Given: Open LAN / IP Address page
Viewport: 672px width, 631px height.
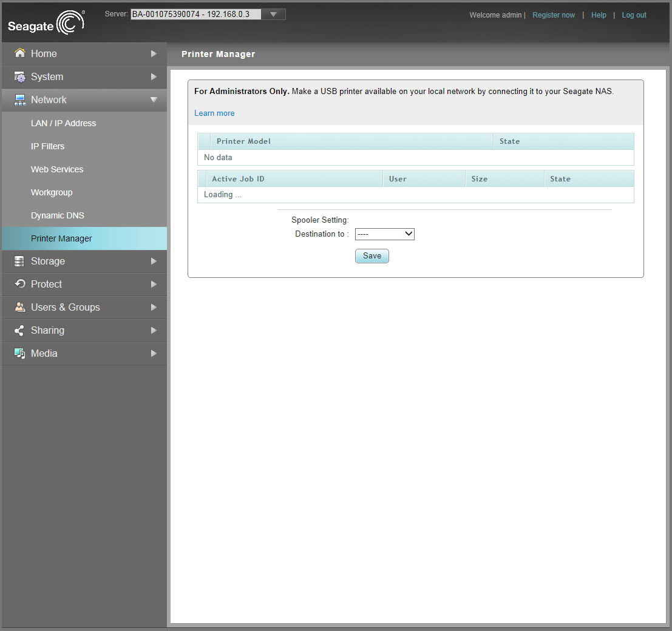Looking at the screenshot, I should pyautogui.click(x=63, y=123).
